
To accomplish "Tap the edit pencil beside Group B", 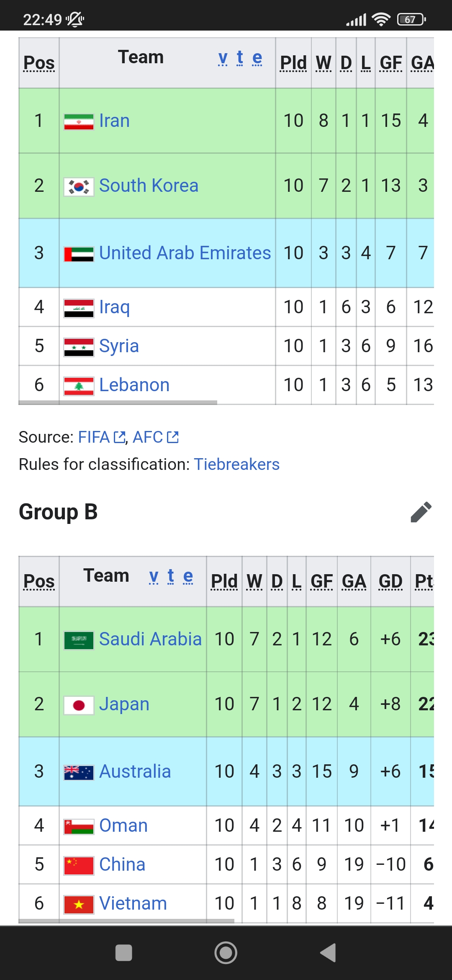I will click(x=421, y=512).
